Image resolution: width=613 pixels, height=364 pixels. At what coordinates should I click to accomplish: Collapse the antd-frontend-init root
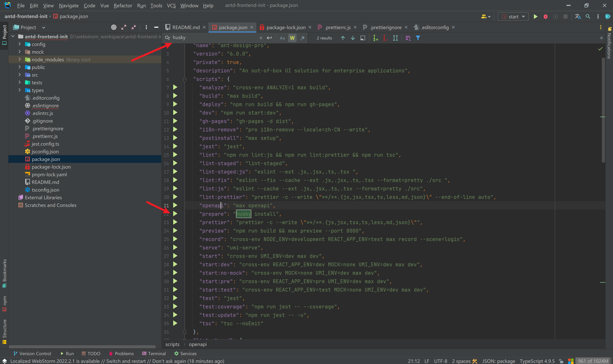tap(13, 36)
